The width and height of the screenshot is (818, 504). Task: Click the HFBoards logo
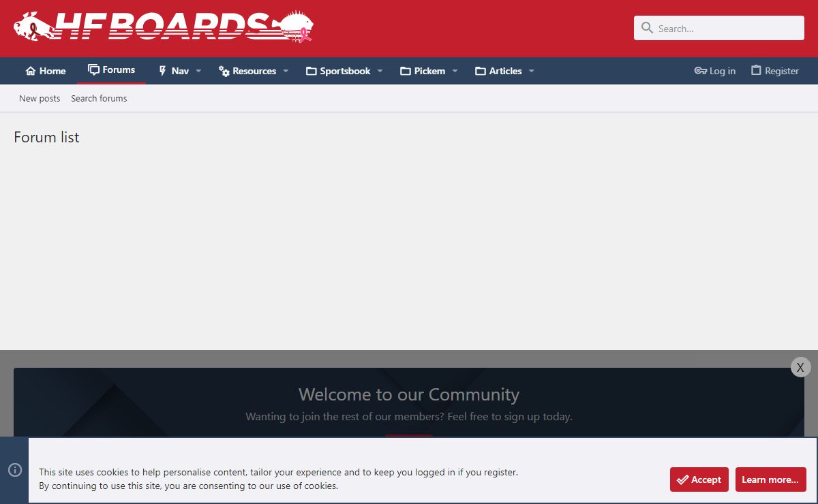point(164,27)
